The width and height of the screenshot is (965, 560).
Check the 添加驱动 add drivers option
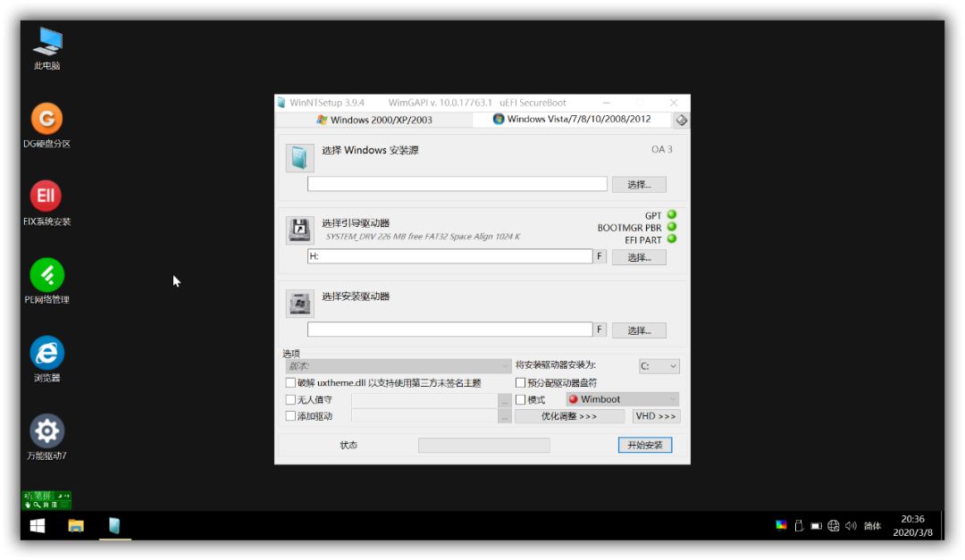pyautogui.click(x=290, y=415)
